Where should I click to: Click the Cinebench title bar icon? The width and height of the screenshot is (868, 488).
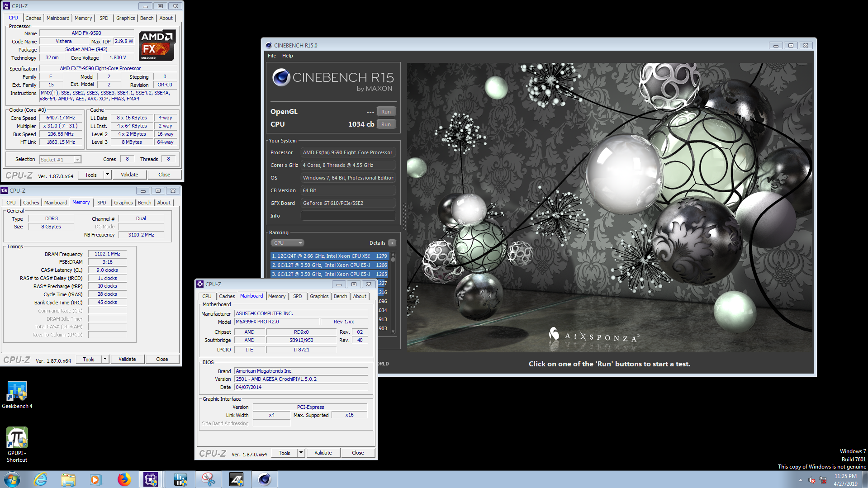(269, 45)
